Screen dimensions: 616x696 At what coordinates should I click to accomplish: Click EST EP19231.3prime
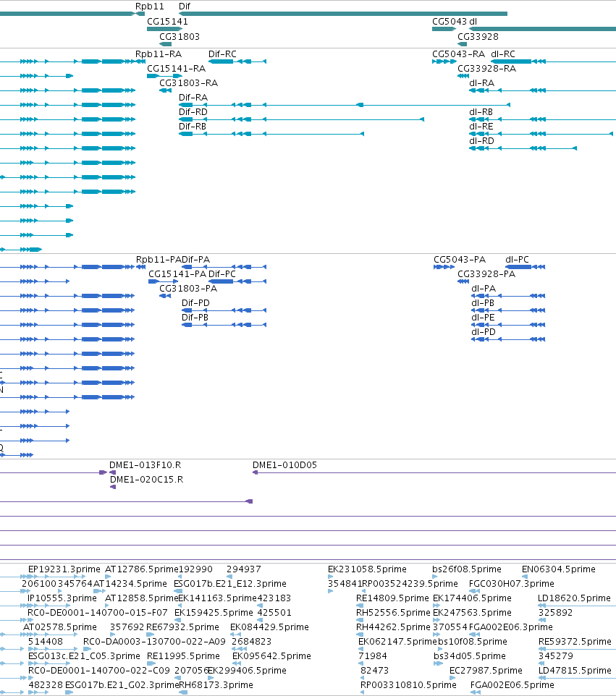coord(64,569)
